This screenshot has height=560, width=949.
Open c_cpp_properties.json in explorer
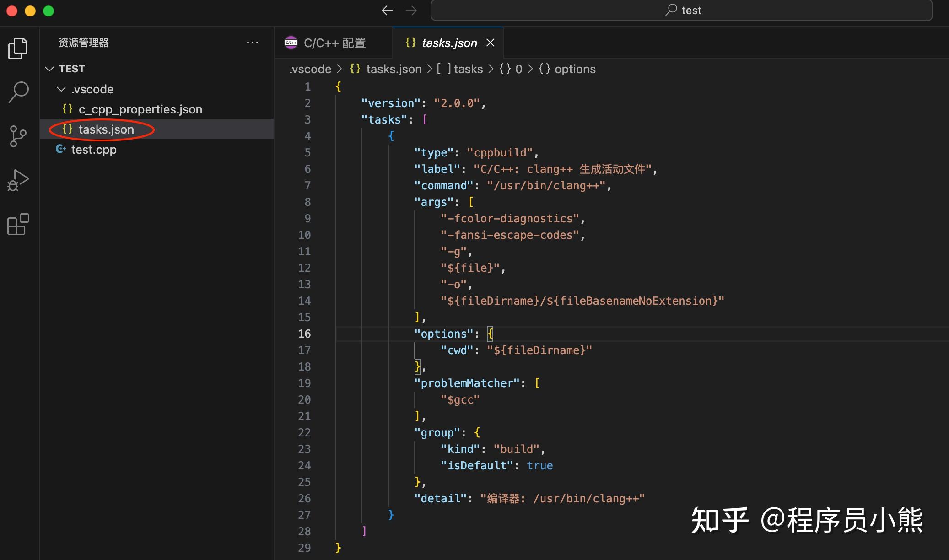[x=140, y=109]
